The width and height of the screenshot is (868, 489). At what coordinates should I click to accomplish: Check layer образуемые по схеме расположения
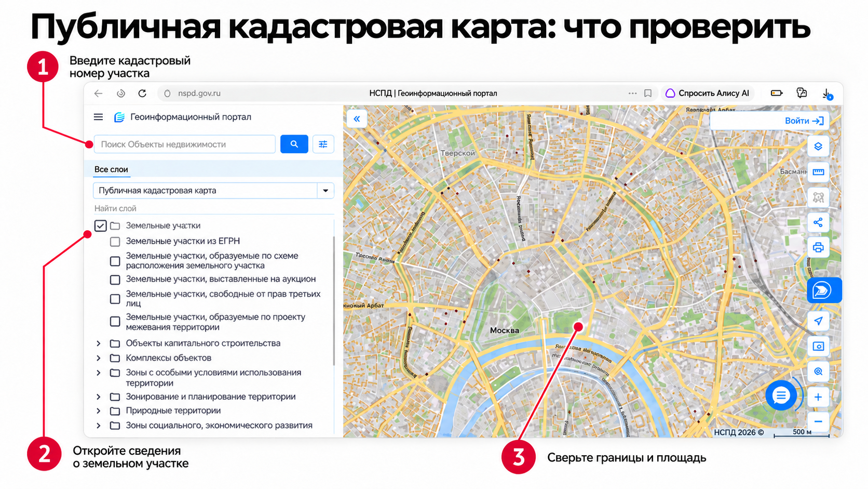pyautogui.click(x=115, y=261)
